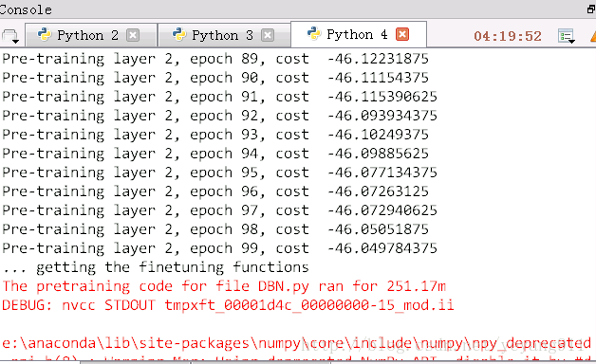
Task: Click the epoch 95 cost -46.077134375 line
Action: (x=219, y=173)
